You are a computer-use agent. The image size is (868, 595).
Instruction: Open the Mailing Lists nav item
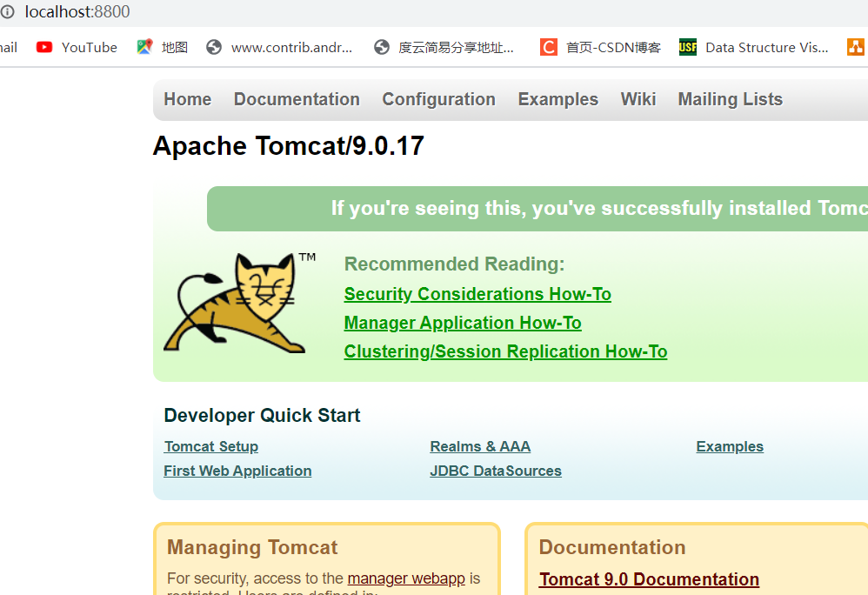(731, 99)
